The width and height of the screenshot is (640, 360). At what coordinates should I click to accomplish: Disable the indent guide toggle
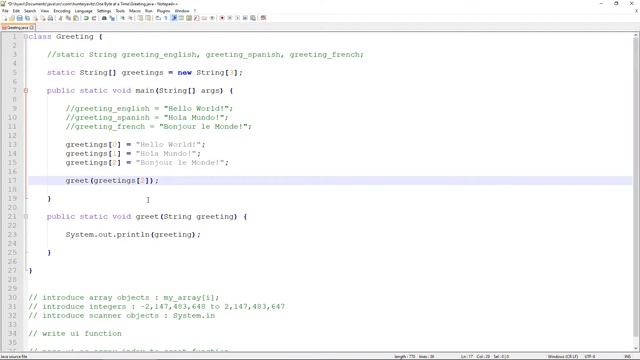tap(173, 18)
